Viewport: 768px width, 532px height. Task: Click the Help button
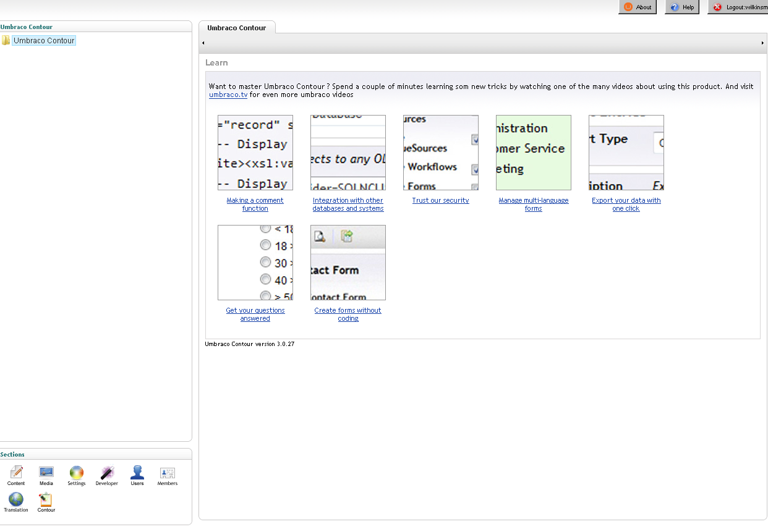(682, 7)
